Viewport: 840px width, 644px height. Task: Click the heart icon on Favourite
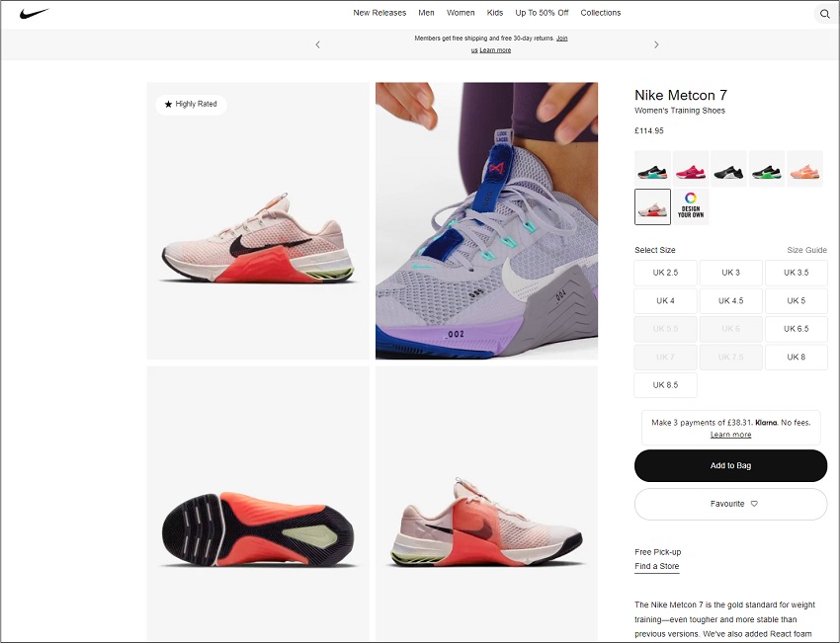click(754, 504)
